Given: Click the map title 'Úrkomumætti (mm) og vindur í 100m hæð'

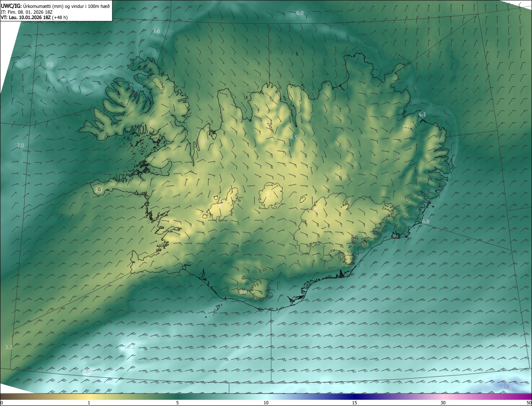Looking at the screenshot, I should coord(66,6).
